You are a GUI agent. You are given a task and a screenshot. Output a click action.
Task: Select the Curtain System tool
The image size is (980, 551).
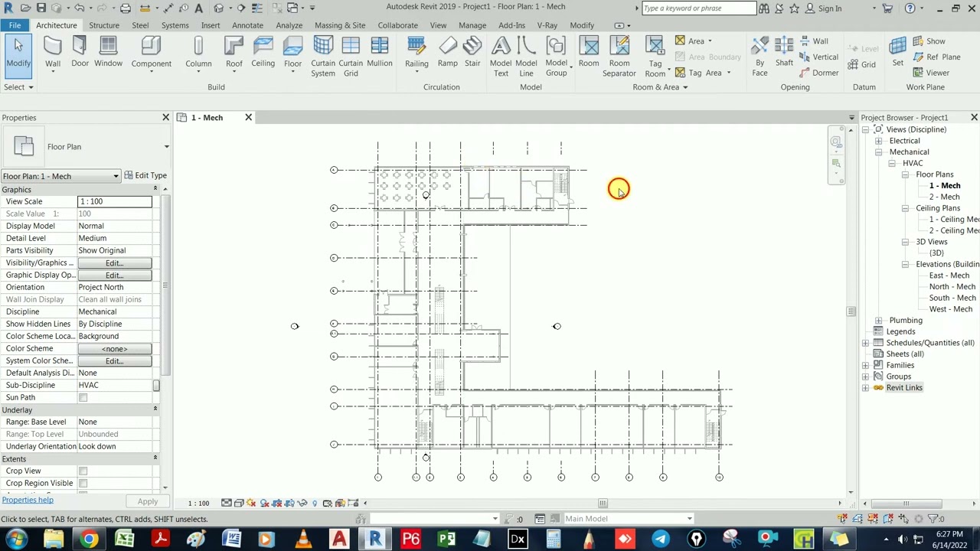[323, 57]
